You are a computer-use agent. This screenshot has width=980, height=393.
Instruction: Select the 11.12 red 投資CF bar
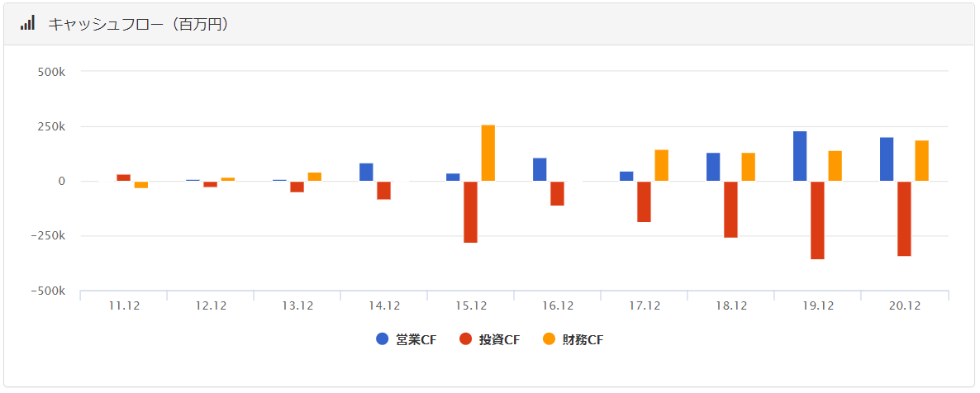pyautogui.click(x=124, y=178)
